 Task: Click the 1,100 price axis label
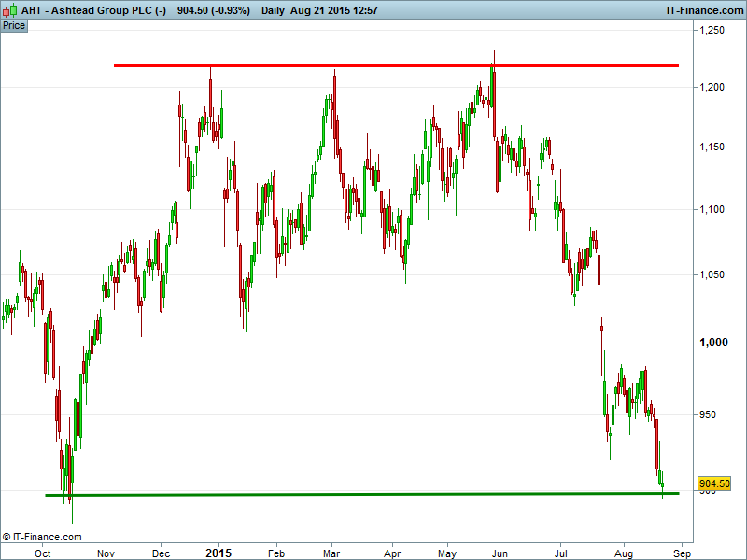click(x=712, y=209)
